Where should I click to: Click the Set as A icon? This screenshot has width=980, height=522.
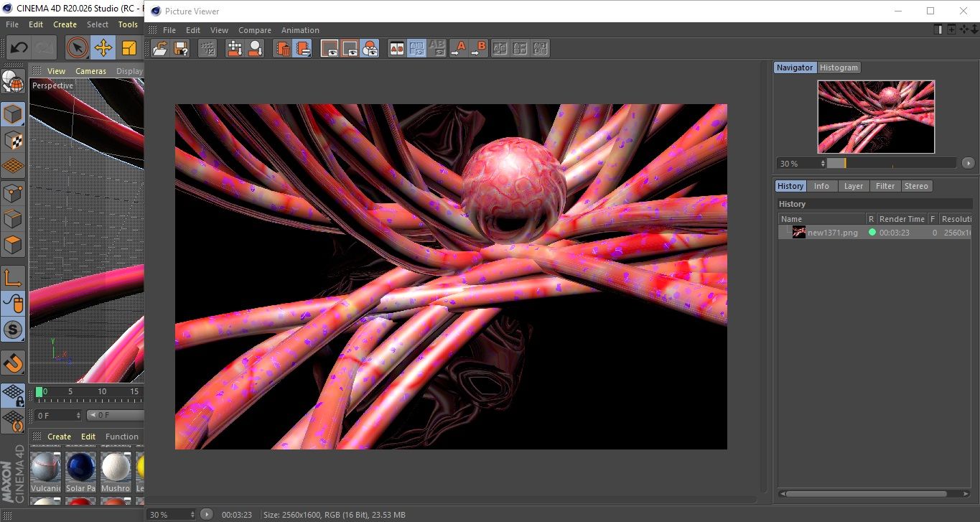(x=458, y=48)
